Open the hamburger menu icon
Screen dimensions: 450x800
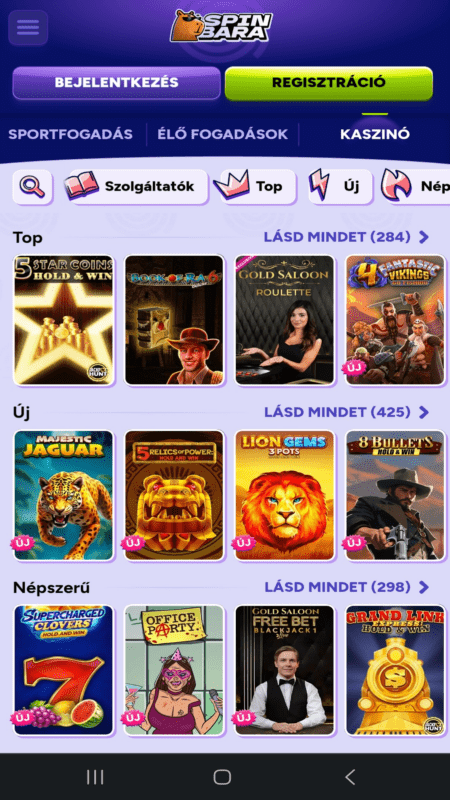coord(28,28)
